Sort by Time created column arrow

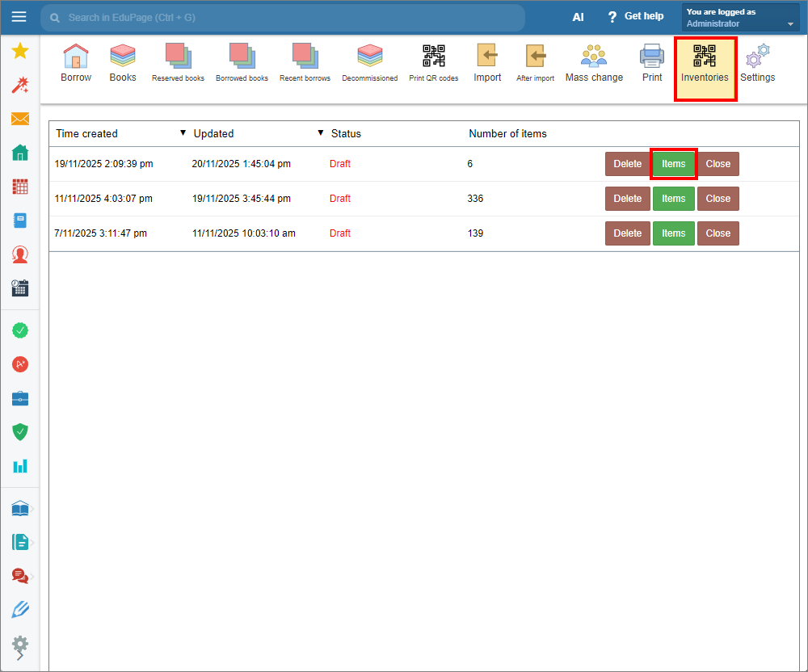183,133
